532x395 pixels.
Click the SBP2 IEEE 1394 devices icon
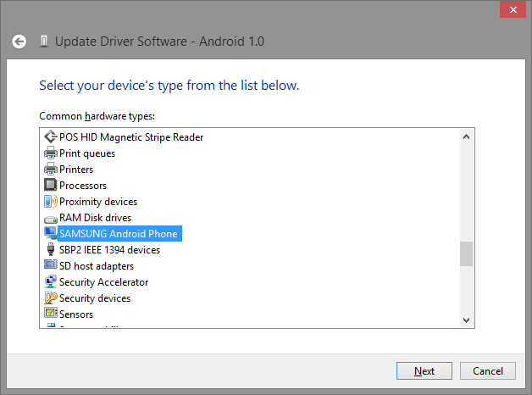click(x=50, y=250)
